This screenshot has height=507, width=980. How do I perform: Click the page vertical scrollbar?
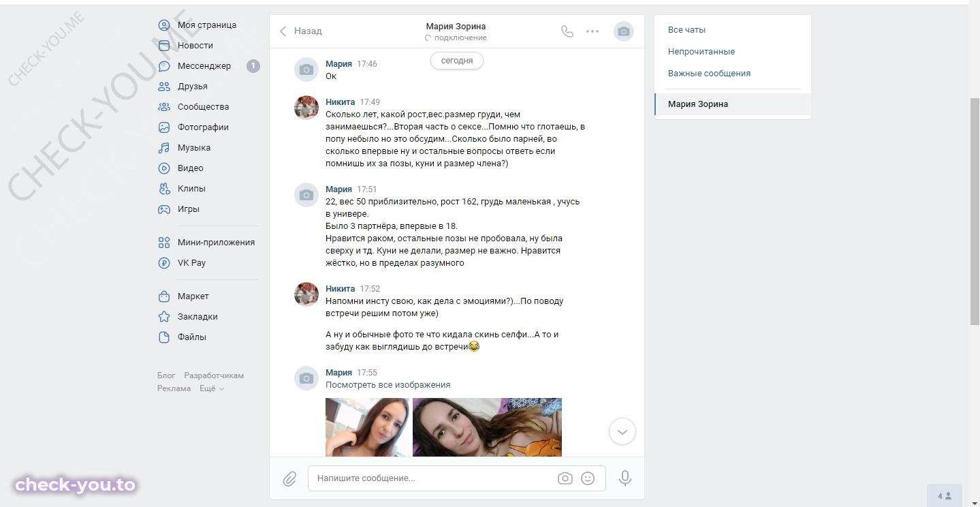[975, 211]
